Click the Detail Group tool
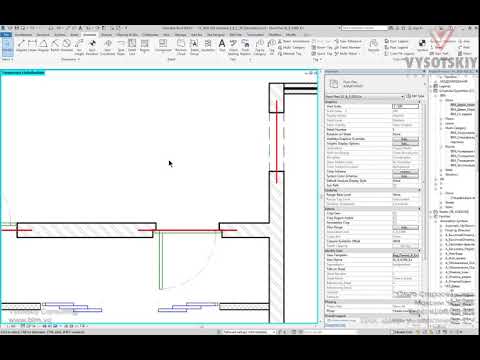 pyautogui.click(x=194, y=47)
